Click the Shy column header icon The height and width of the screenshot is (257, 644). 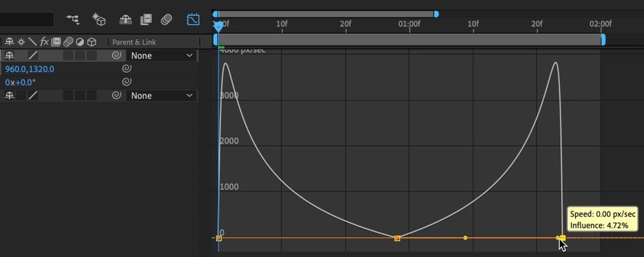tap(9, 42)
